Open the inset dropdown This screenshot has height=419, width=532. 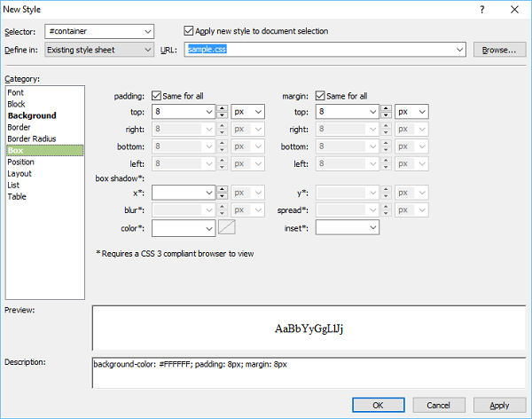coord(372,228)
